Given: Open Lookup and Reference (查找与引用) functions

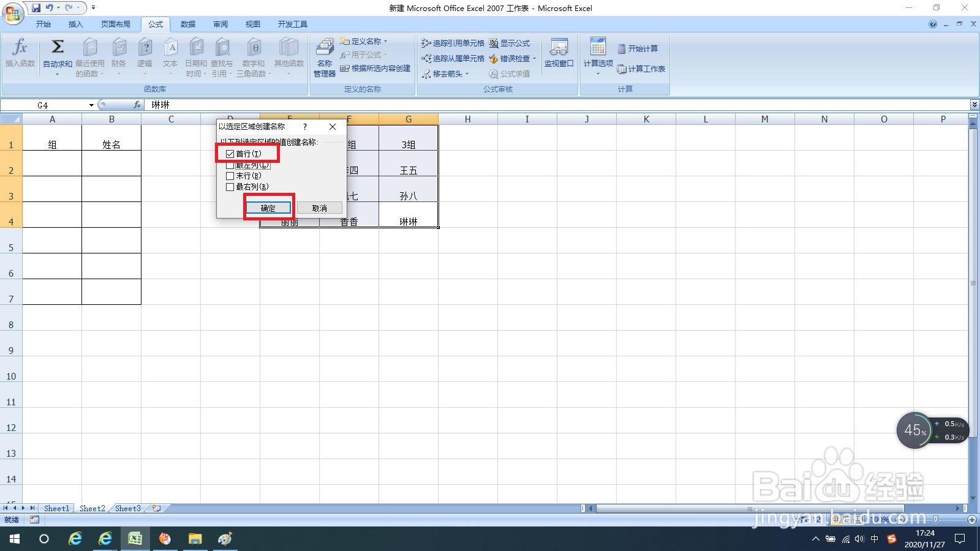Looking at the screenshot, I should click(222, 56).
